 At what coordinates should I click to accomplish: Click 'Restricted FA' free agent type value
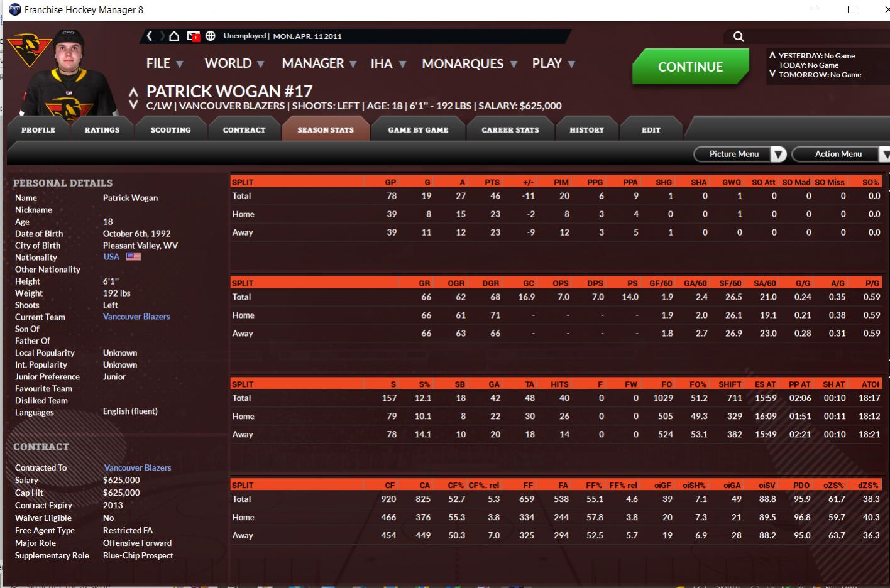(128, 530)
